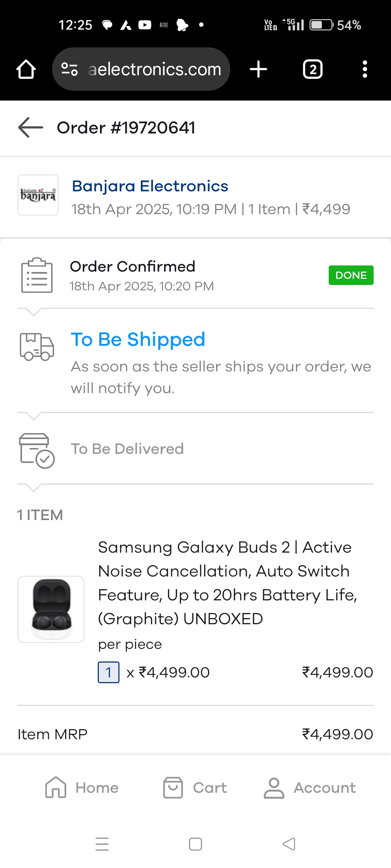This screenshot has height=868, width=391.
Task: Tap the Order Confirmed clipboard icon
Action: (37, 275)
